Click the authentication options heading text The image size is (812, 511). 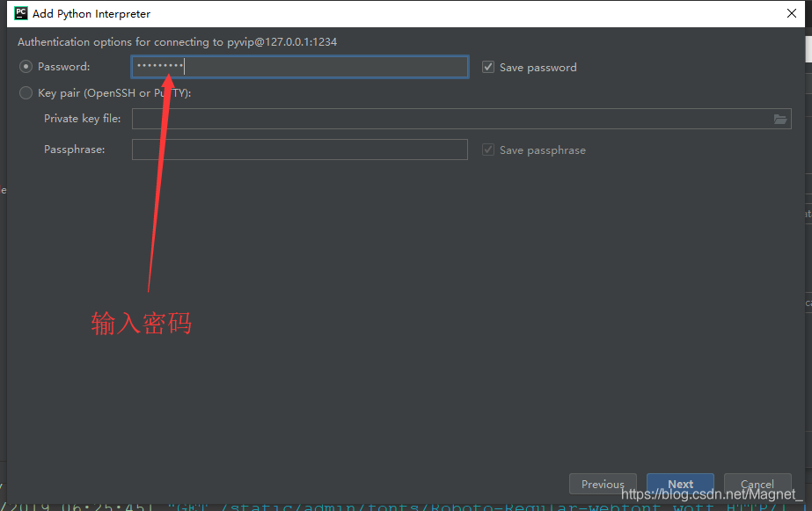pos(177,42)
